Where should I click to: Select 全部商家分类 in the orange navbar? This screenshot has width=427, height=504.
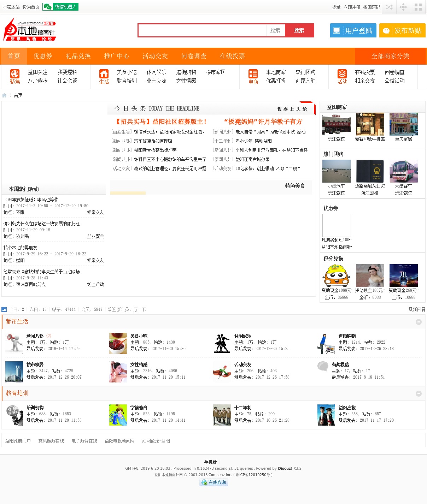tap(390, 56)
